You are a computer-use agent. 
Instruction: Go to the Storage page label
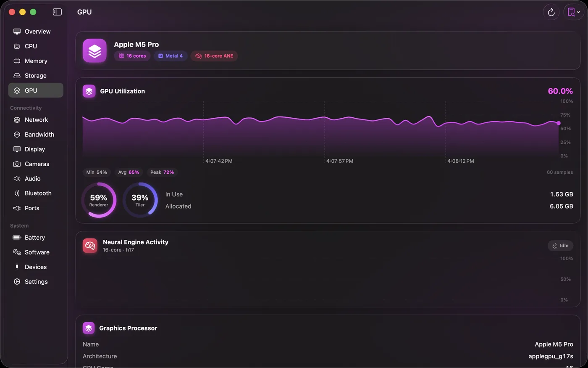pos(36,76)
